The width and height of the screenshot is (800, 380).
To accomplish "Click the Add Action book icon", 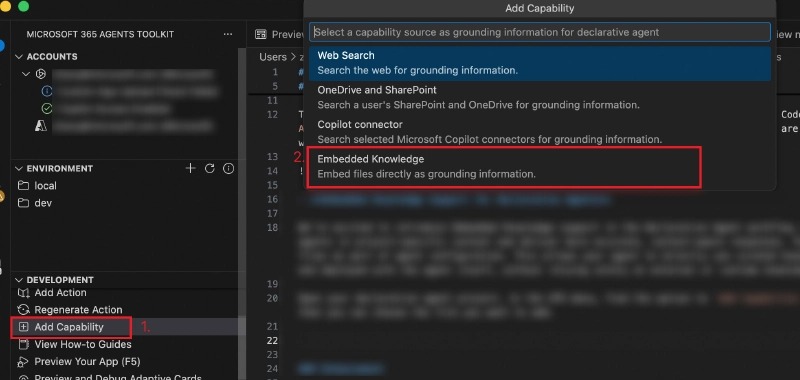I will click(23, 293).
